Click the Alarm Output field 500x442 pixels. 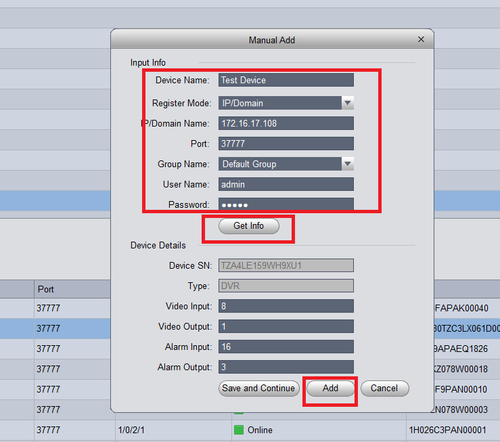point(286,367)
